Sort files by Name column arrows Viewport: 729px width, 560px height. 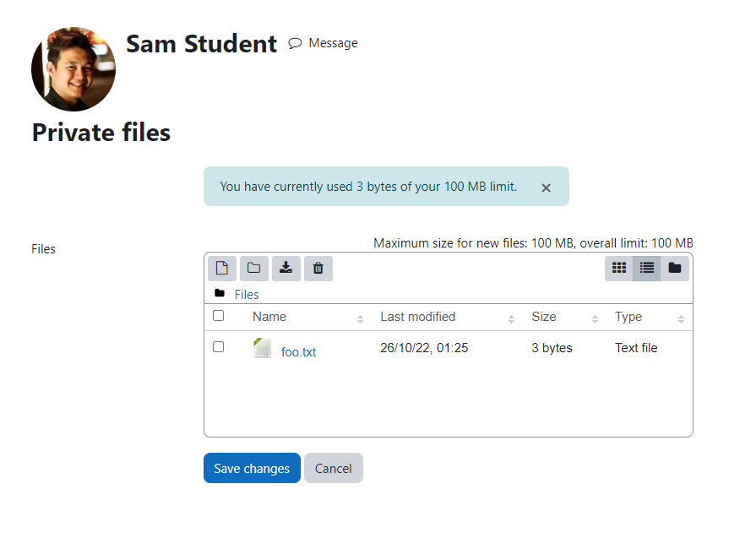[360, 318]
